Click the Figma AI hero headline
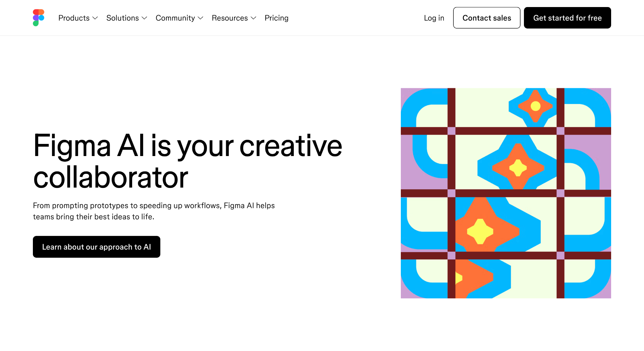Viewport: 644px width, 351px height. tap(187, 161)
